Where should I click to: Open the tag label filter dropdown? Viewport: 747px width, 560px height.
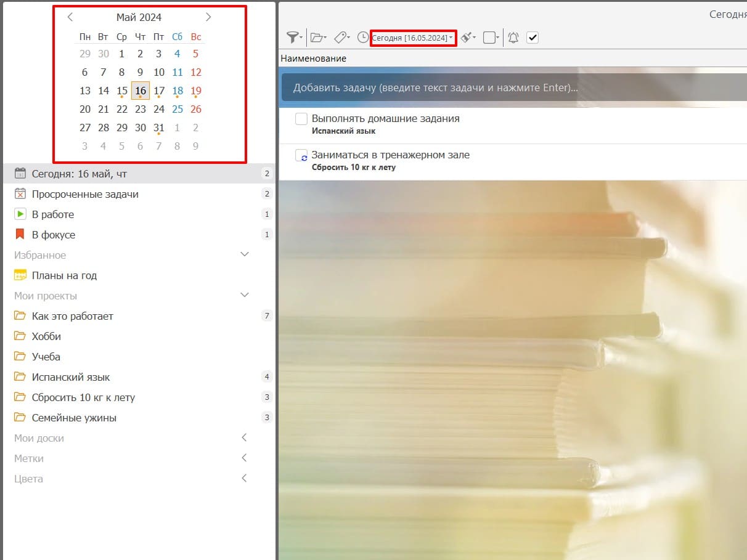click(x=341, y=38)
